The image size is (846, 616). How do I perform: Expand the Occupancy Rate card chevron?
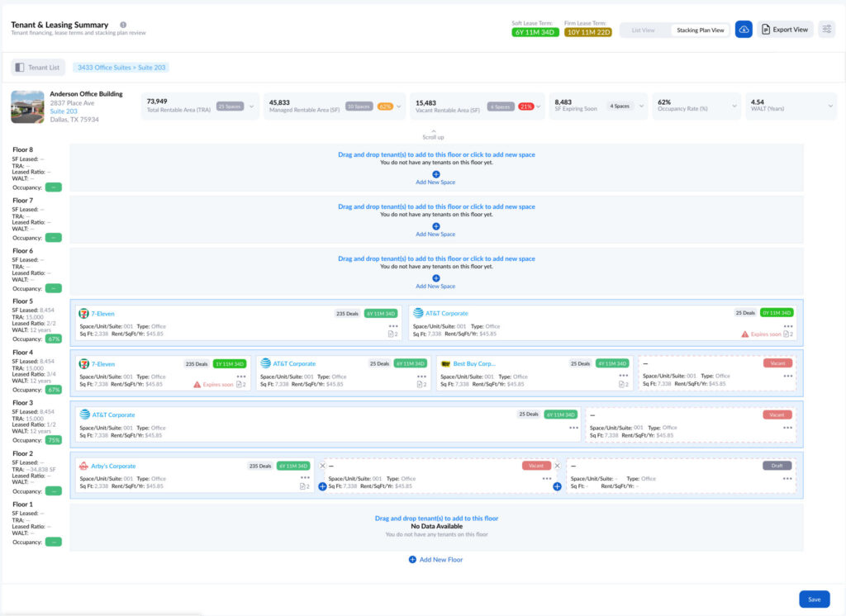734,107
